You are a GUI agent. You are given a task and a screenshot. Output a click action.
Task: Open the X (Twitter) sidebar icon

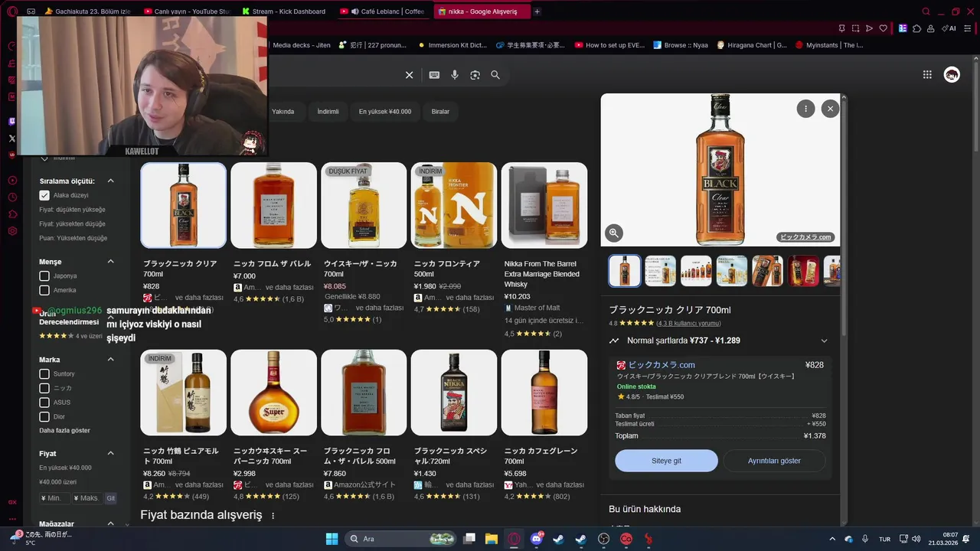(12, 139)
